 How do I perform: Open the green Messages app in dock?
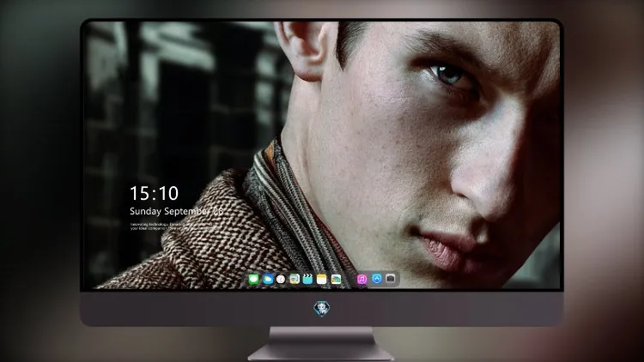coord(253,279)
